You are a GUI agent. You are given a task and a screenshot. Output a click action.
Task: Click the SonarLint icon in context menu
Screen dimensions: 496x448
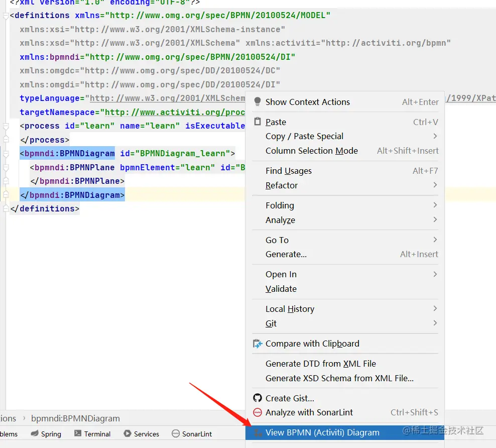pyautogui.click(x=258, y=412)
